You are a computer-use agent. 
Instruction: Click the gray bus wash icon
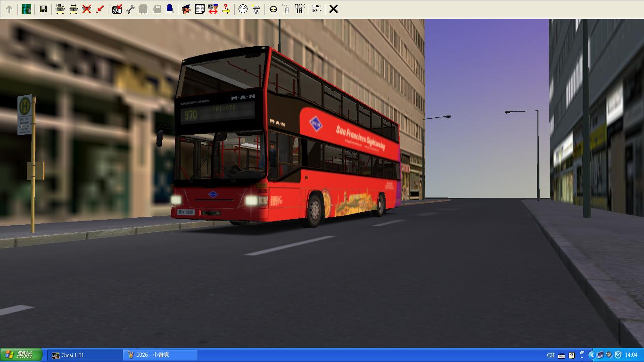click(143, 9)
